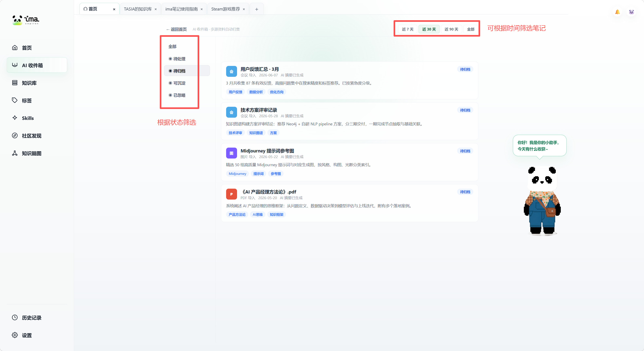644x351 pixels.
Task: Click the 产品方法论 tag chip
Action: point(237,215)
